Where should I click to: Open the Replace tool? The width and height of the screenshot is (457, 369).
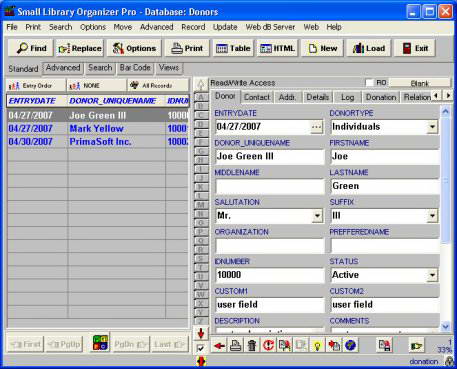coord(80,48)
